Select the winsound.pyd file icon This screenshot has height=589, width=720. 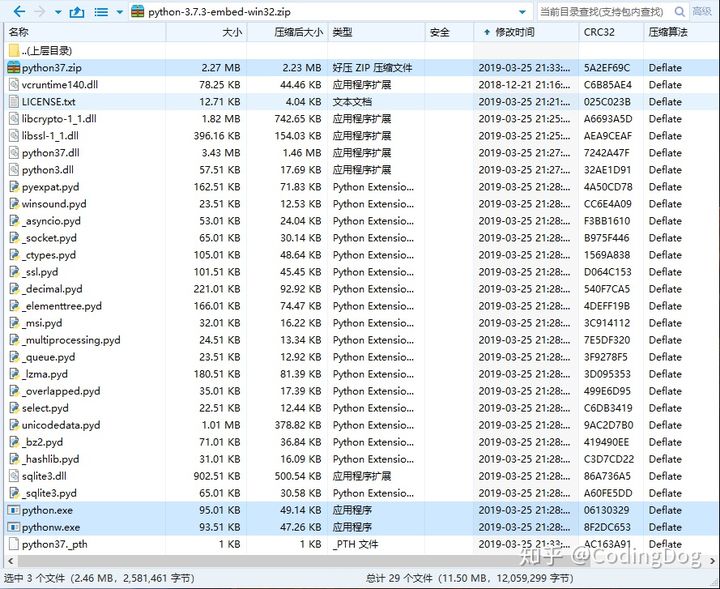click(x=14, y=204)
